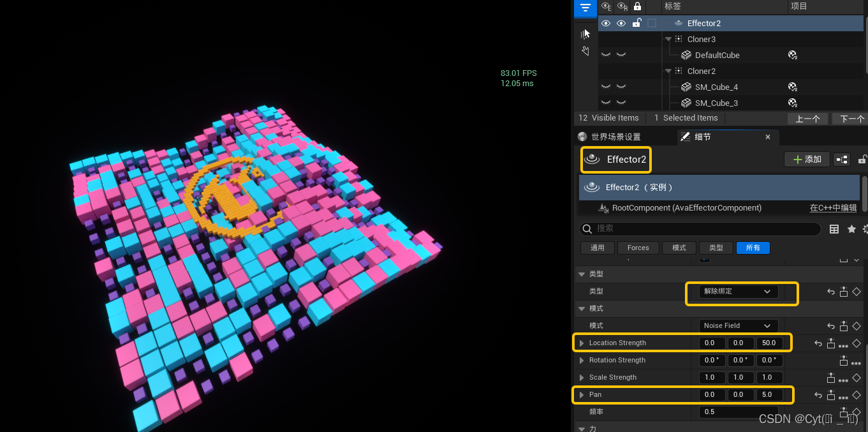Image resolution: width=868 pixels, height=432 pixels.
Task: Collapse the Cloner3 tree node
Action: (668, 40)
